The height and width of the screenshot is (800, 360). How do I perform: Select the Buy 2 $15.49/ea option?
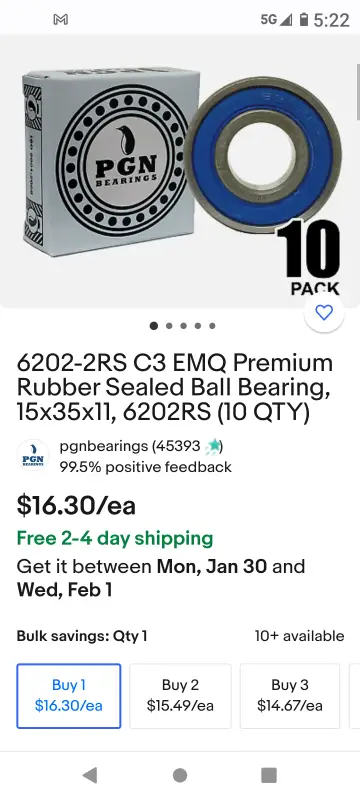point(180,696)
